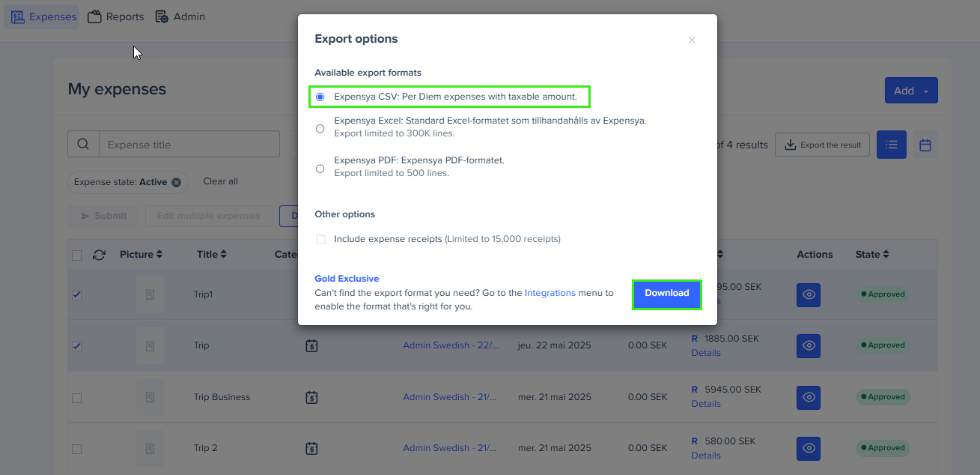Click the Trip1 title text
This screenshot has width=980, height=475.
[x=204, y=294]
